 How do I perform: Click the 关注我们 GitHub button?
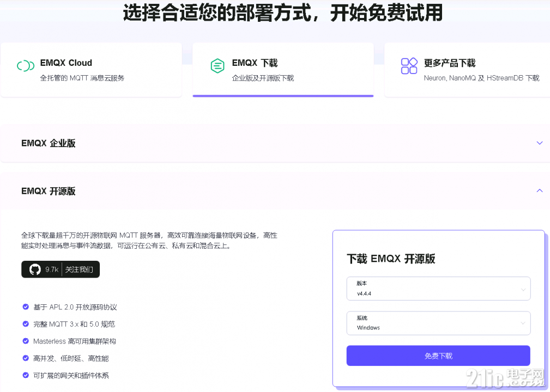pyautogui.click(x=79, y=269)
